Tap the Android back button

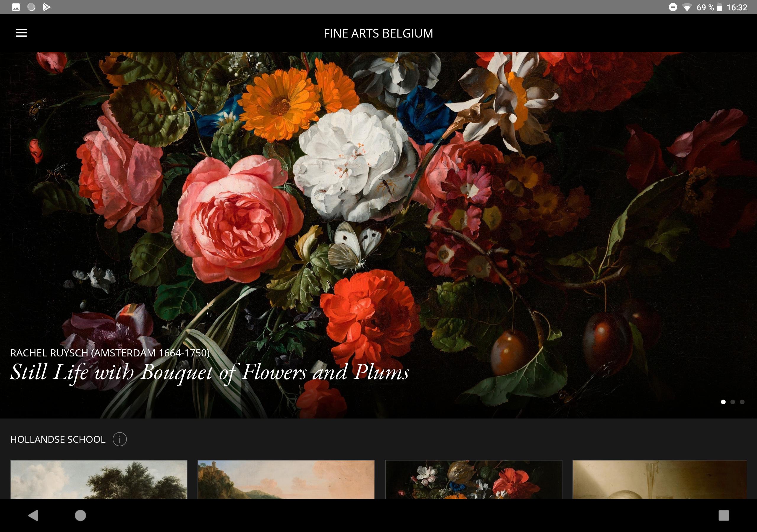(33, 515)
